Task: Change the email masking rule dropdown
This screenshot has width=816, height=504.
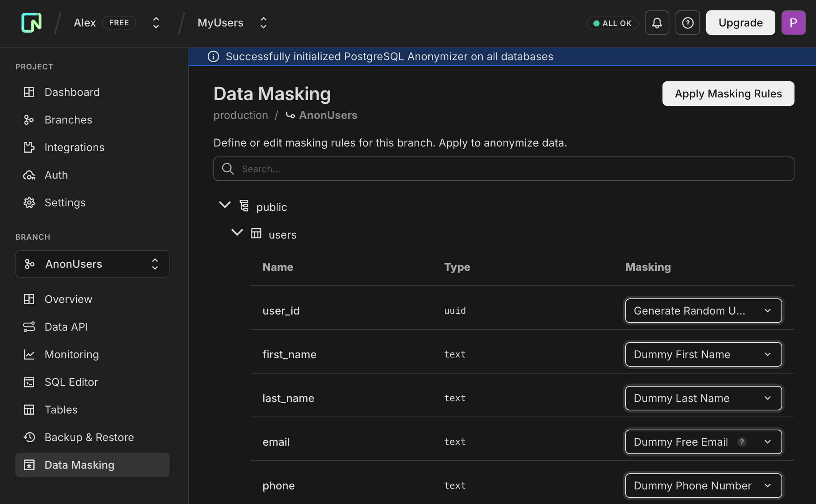Action: tap(703, 442)
